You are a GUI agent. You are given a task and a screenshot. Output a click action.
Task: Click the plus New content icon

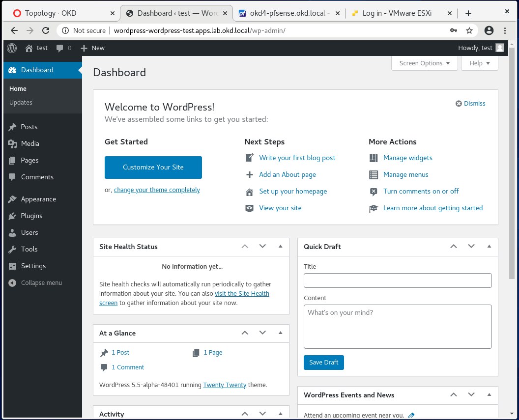pos(84,48)
